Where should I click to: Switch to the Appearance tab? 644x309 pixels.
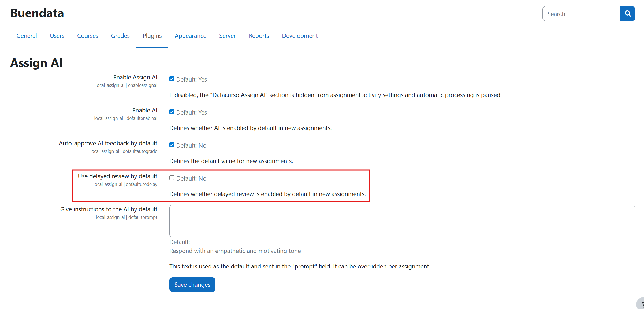click(190, 36)
